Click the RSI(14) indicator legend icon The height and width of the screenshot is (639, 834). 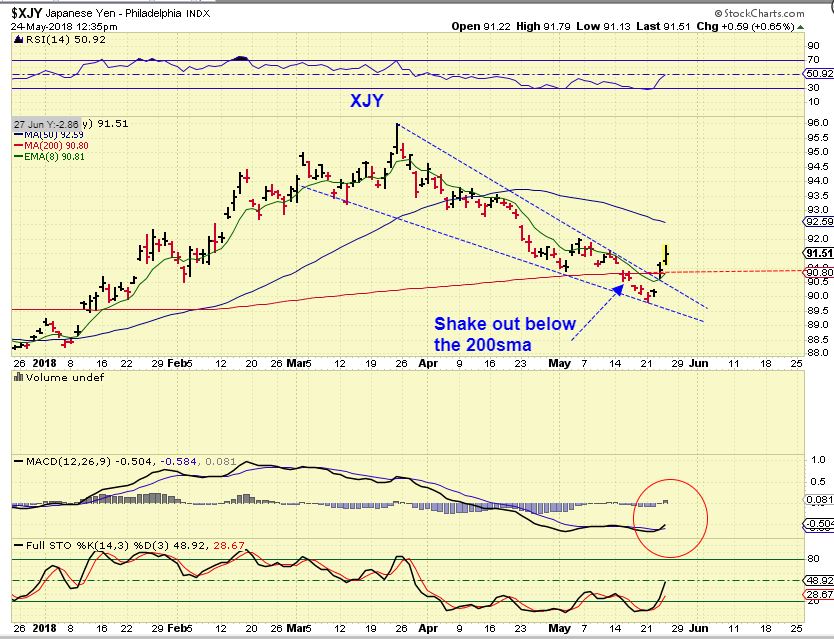tap(19, 39)
